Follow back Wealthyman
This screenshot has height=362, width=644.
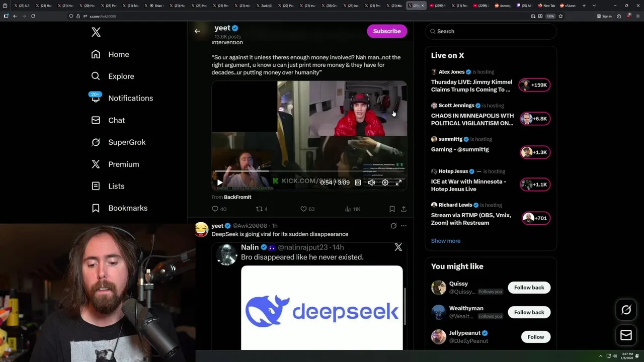click(529, 312)
